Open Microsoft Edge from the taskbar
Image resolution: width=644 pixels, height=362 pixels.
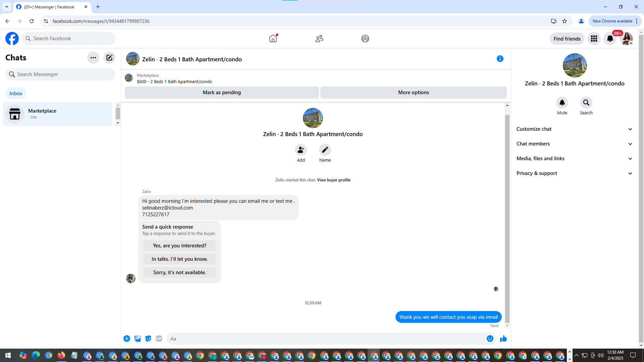[36, 355]
